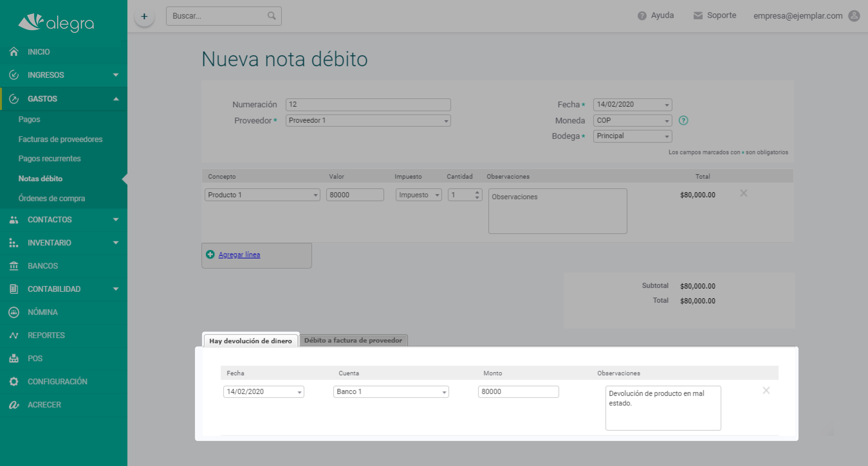Open the Producto 1 concept dropdown
This screenshot has height=466, width=868.
click(x=262, y=195)
